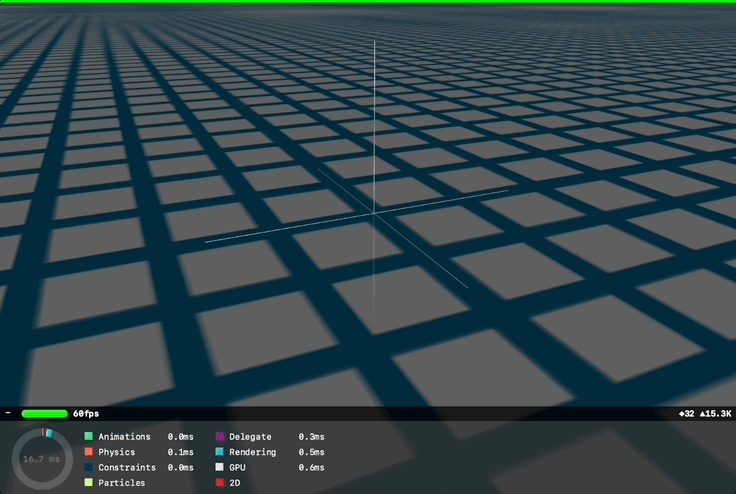The height and width of the screenshot is (494, 736).
Task: Click the Rendering 0.5ms value
Action: coord(311,452)
